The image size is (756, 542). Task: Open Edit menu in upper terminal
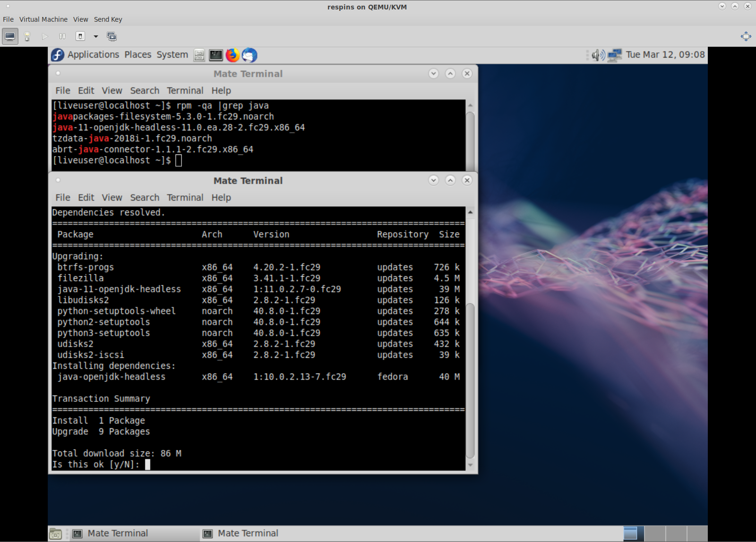click(86, 91)
